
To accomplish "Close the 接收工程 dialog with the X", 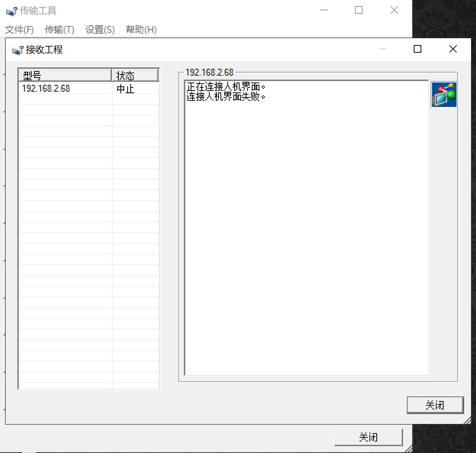I will [453, 49].
